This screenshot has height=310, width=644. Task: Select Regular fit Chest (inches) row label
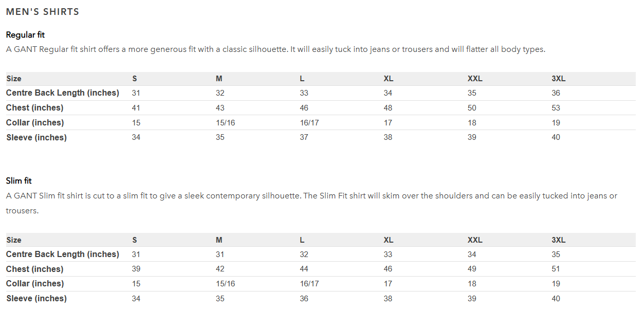[35, 108]
